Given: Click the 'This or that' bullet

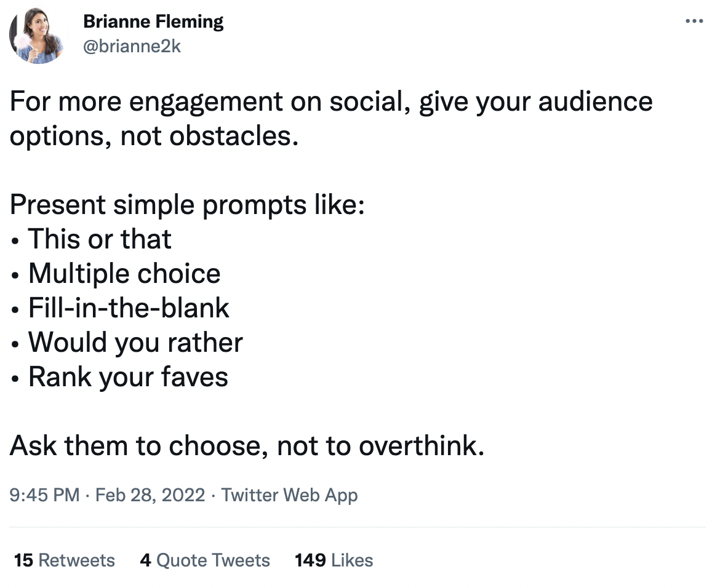Looking at the screenshot, I should click(100, 239).
